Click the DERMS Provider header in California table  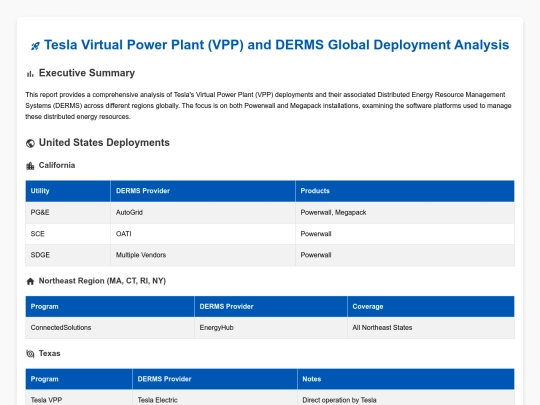point(203,191)
